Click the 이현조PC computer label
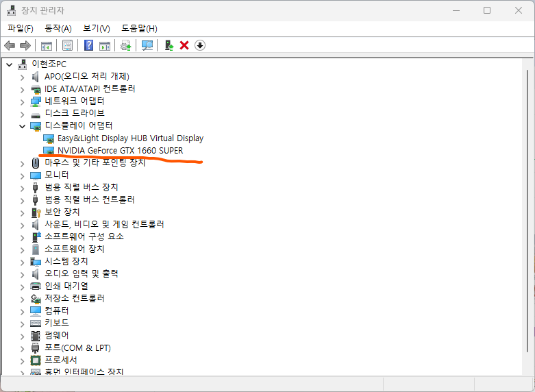This screenshot has width=535, height=392. [x=49, y=64]
